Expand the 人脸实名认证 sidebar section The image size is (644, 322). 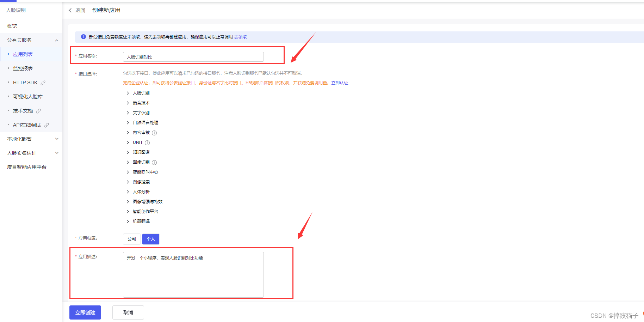coord(57,153)
